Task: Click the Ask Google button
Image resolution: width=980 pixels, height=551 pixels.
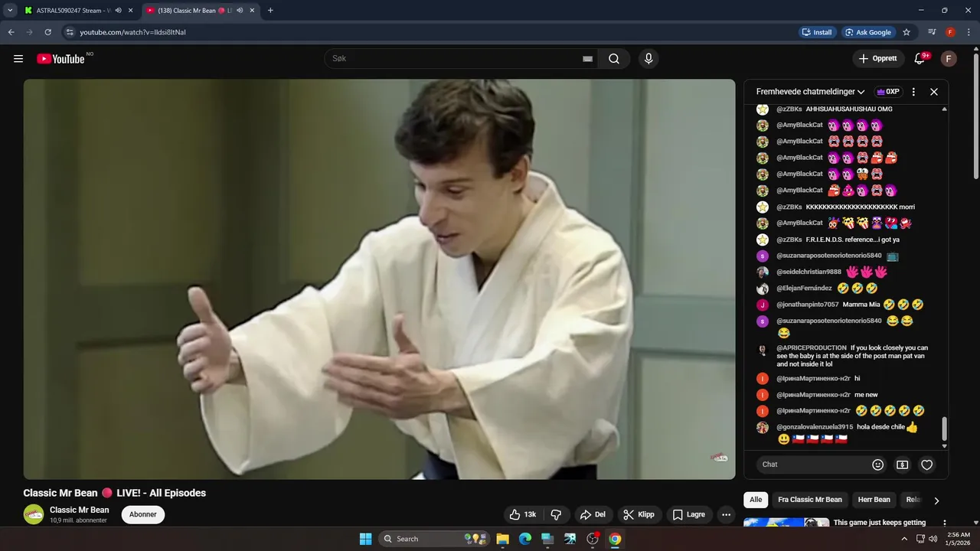Action: pyautogui.click(x=868, y=32)
